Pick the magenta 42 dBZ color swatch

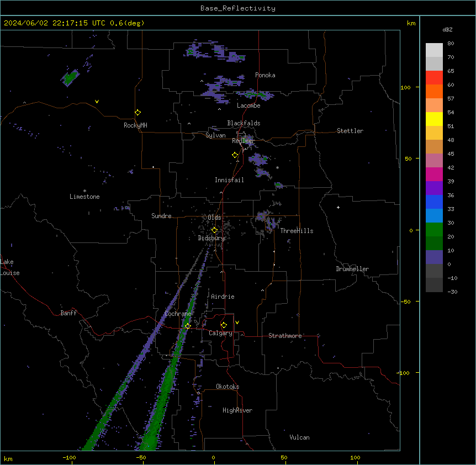click(434, 174)
